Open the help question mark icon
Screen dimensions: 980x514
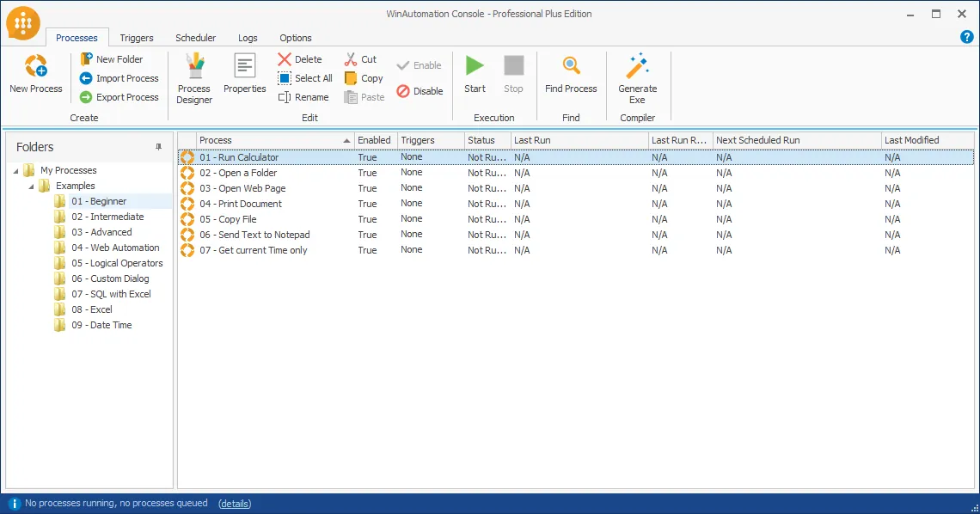pos(966,37)
